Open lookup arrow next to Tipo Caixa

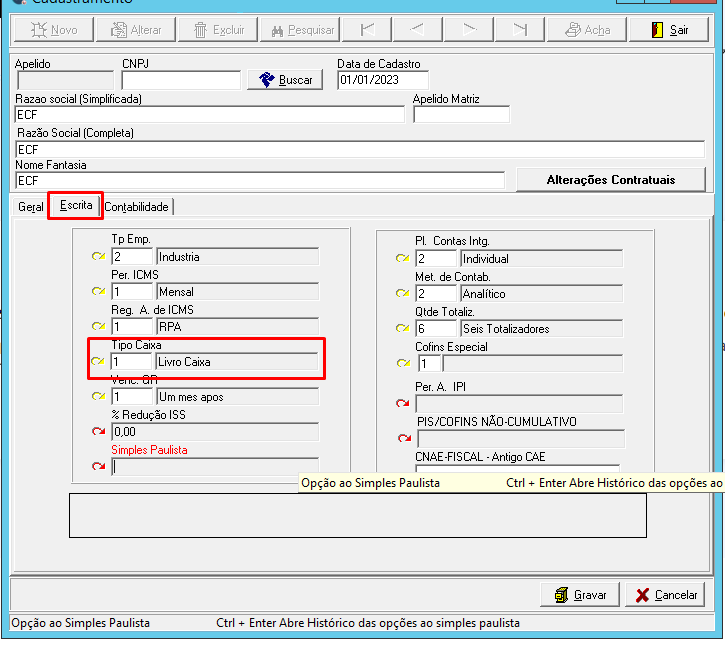pos(98,361)
